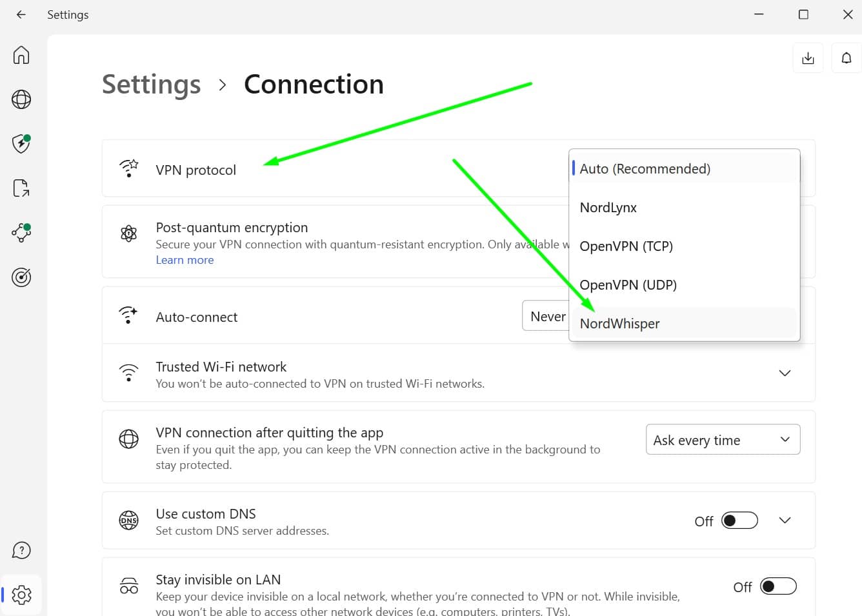862x616 pixels.
Task: Go to Settings via the breadcrumb
Action: point(152,85)
